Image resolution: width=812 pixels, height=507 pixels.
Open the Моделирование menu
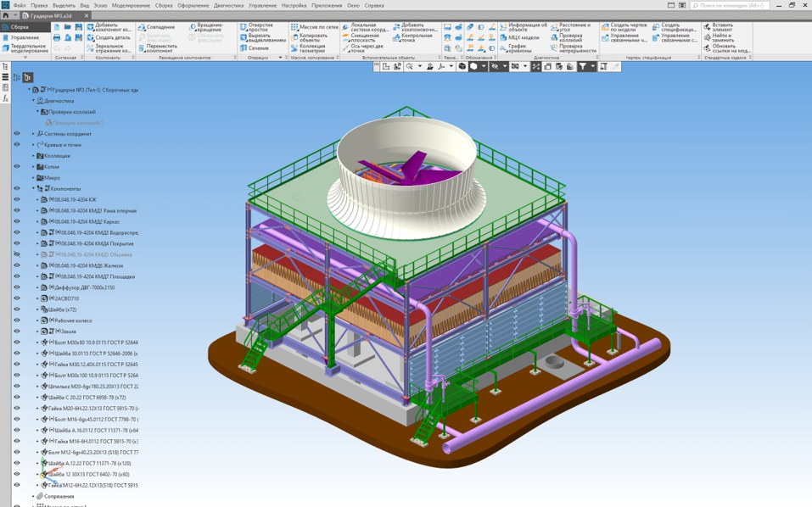(131, 5)
